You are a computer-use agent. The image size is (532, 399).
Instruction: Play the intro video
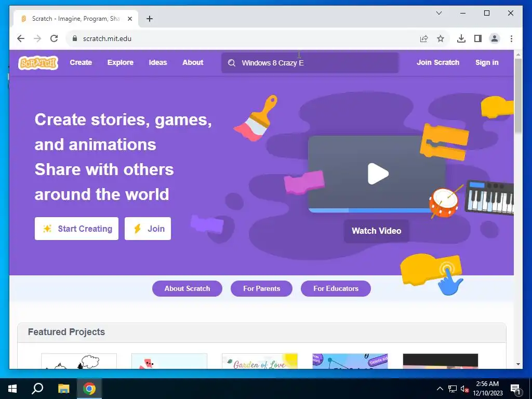pyautogui.click(x=378, y=174)
